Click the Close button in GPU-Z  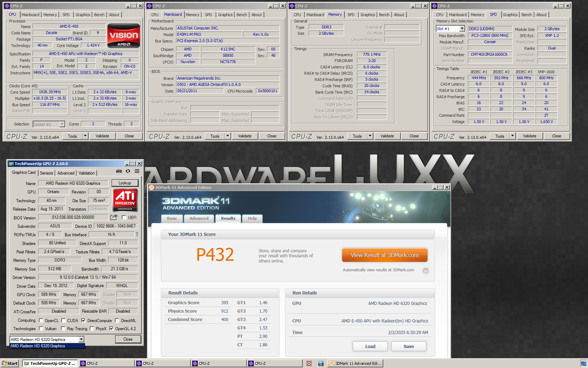(128, 339)
